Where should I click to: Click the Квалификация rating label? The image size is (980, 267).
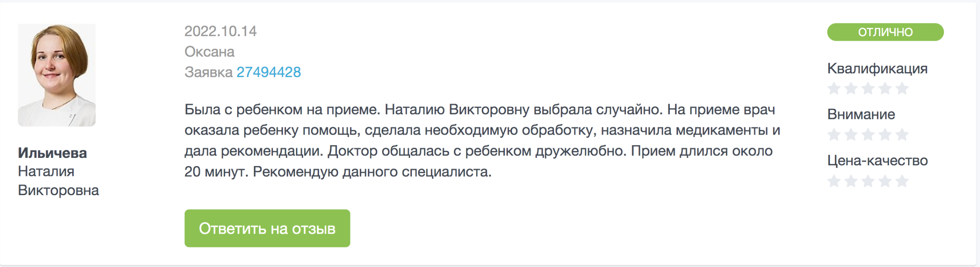click(x=878, y=69)
